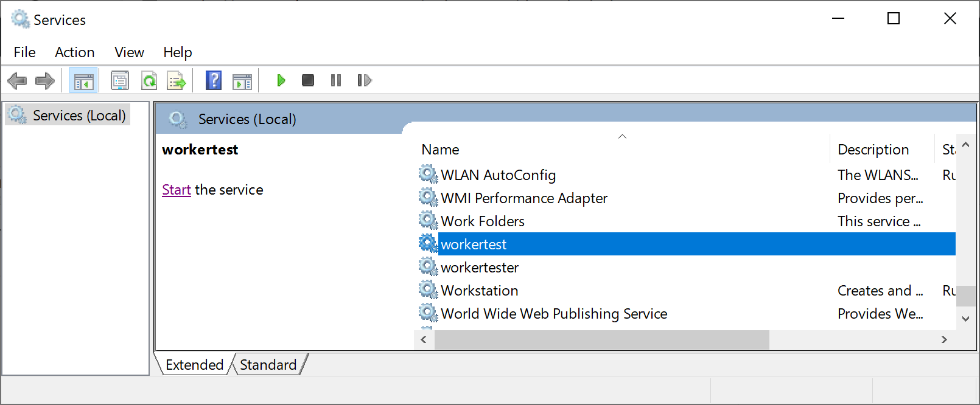The height and width of the screenshot is (405, 980).
Task: Select Services (Local) in left tree
Action: pyautogui.click(x=79, y=116)
